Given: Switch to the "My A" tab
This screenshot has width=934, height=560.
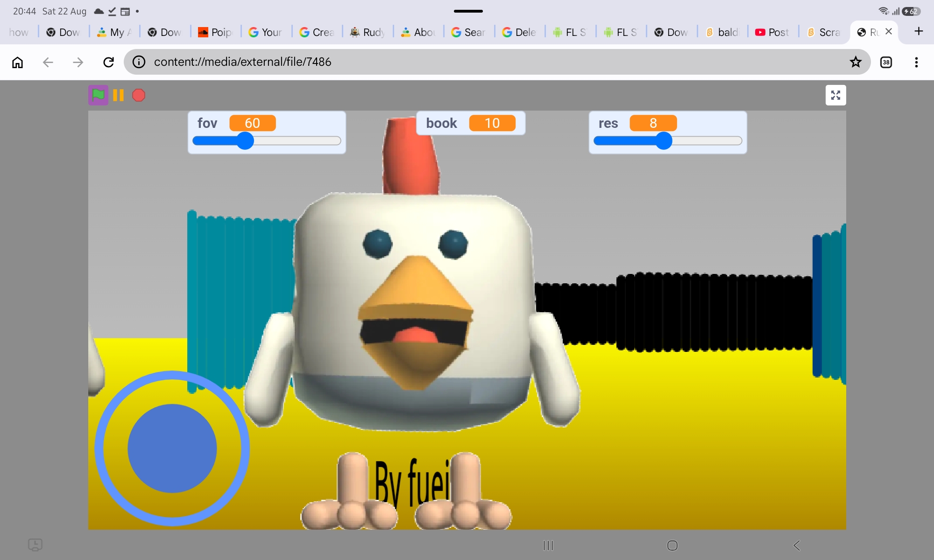Looking at the screenshot, I should click(x=114, y=32).
